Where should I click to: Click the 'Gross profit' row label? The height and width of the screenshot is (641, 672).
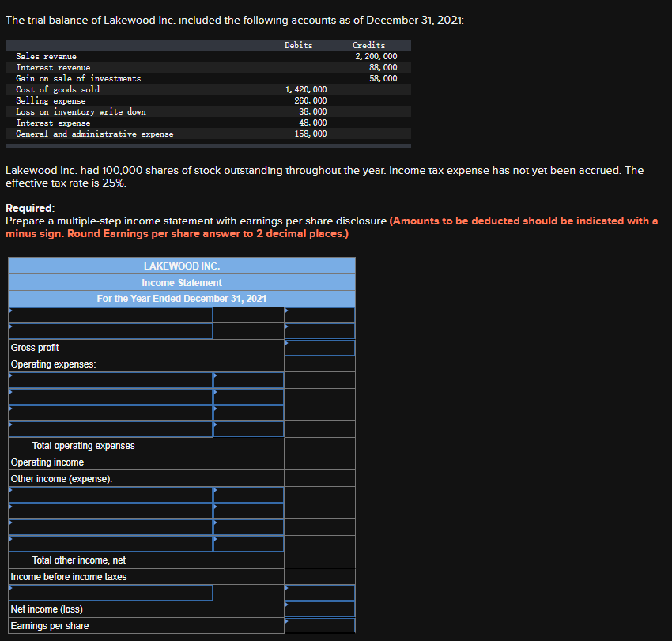pyautogui.click(x=35, y=348)
